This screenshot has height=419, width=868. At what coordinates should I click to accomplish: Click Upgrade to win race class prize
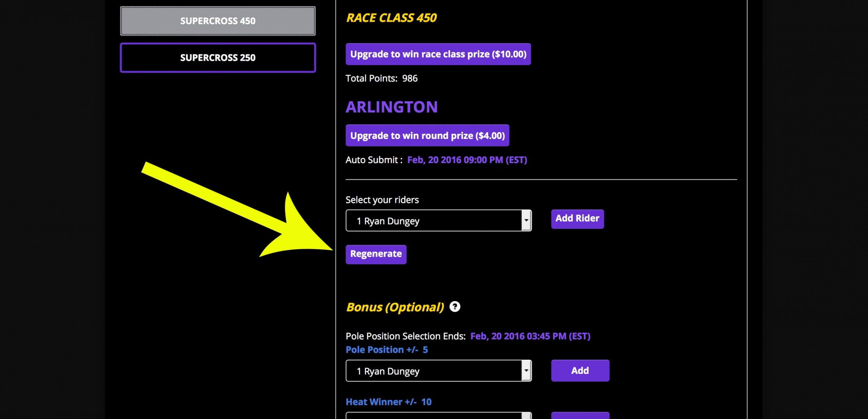click(x=438, y=54)
